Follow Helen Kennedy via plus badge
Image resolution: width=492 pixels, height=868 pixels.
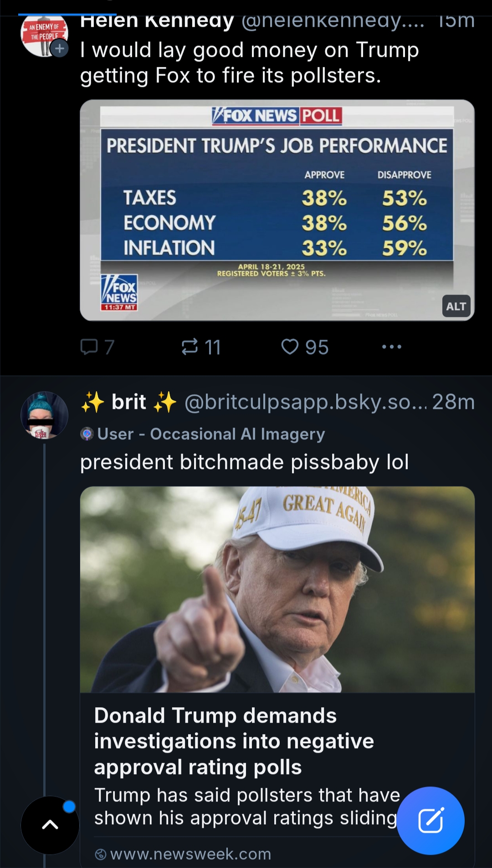click(x=59, y=48)
